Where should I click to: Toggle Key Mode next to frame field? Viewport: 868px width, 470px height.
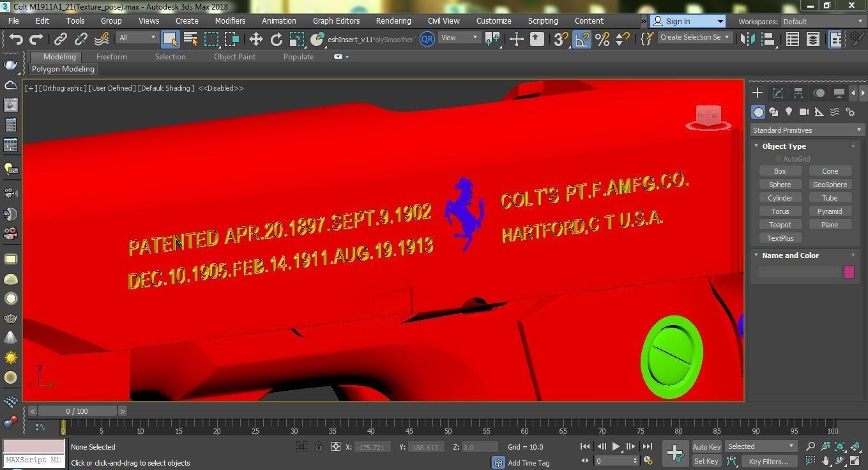pyautogui.click(x=585, y=460)
